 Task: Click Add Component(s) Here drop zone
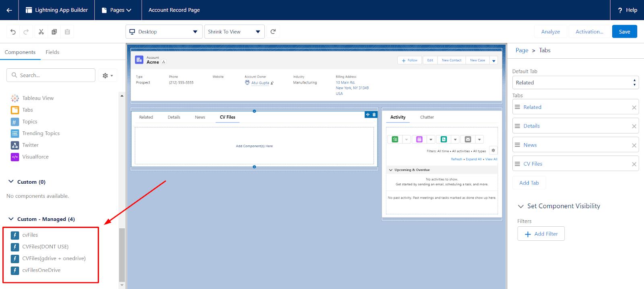pyautogui.click(x=254, y=146)
